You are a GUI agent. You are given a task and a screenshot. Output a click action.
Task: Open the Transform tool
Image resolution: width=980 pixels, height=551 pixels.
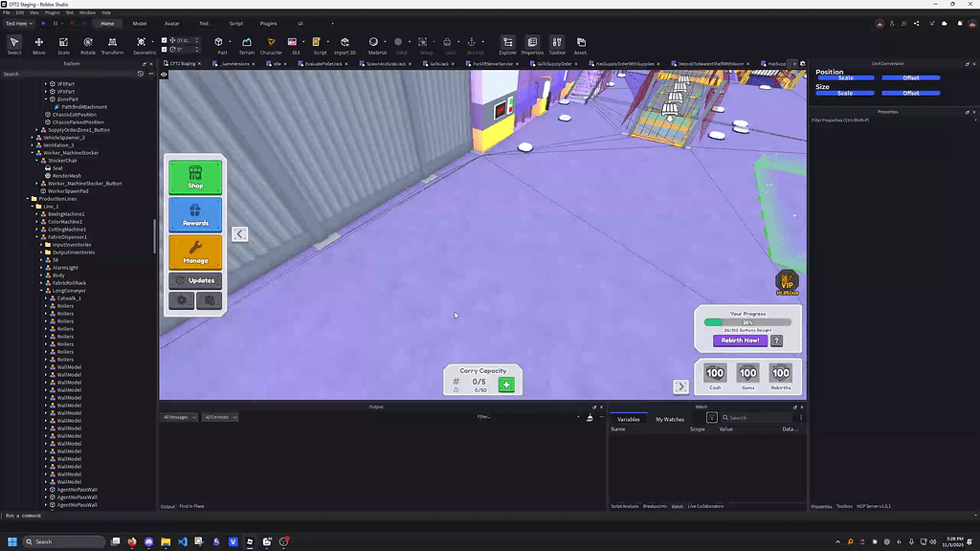coord(113,43)
